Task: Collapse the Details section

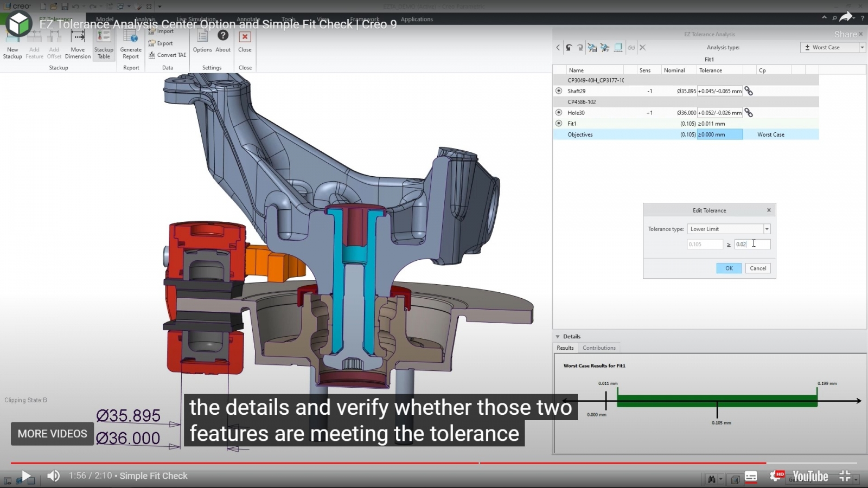Action: pos(558,337)
